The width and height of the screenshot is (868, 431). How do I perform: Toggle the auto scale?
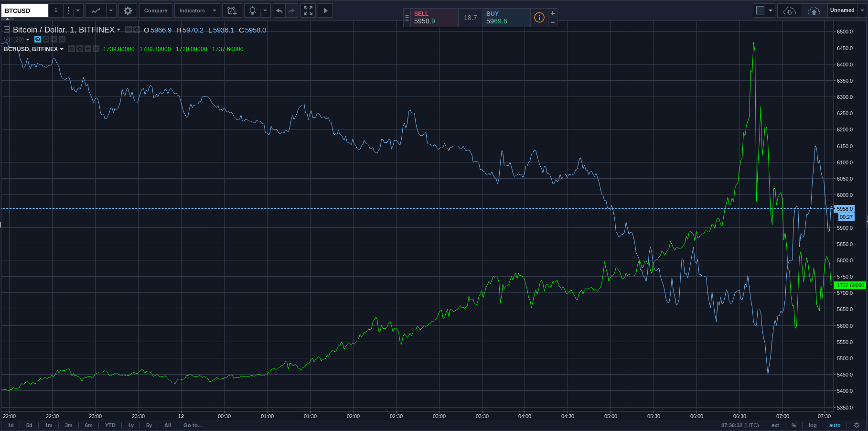[x=835, y=425]
